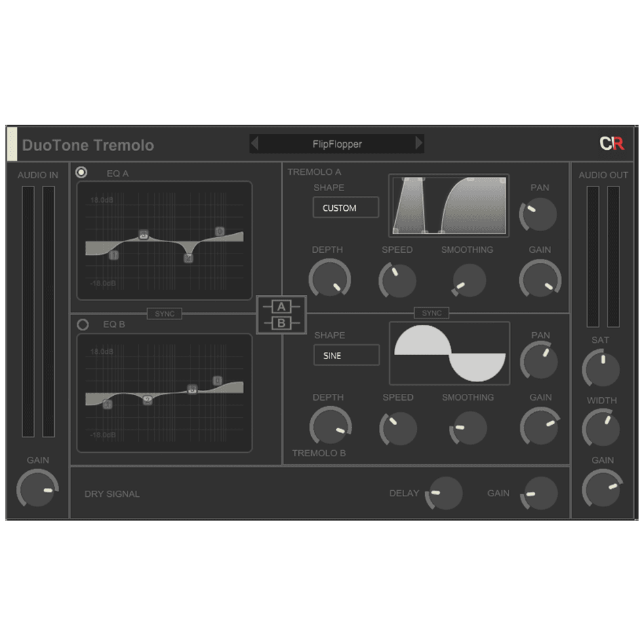The height and width of the screenshot is (644, 644).
Task: Select the B routing block icon
Action: click(283, 325)
